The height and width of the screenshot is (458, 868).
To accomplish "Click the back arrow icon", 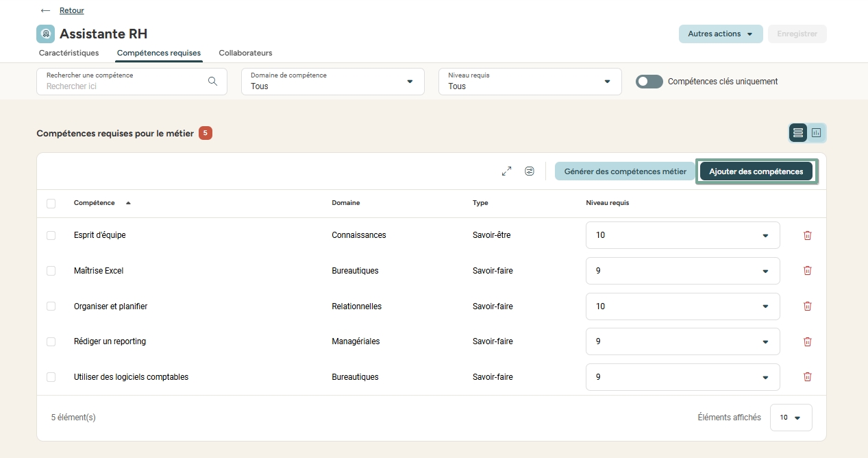I will [45, 10].
